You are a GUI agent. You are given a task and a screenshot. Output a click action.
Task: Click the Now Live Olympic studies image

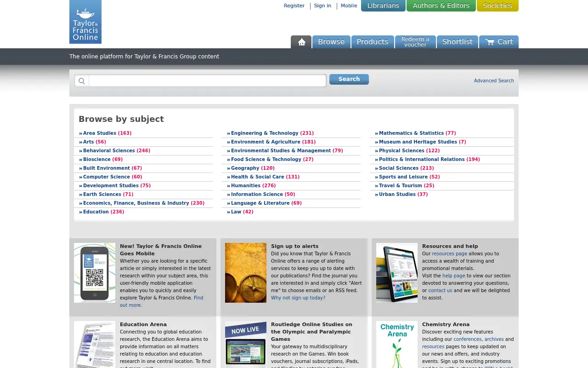[x=246, y=345]
